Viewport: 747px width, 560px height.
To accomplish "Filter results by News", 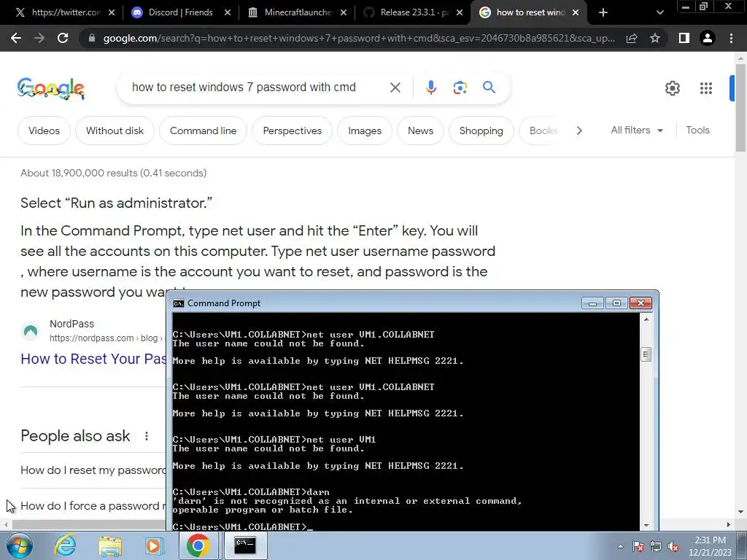I will (x=420, y=131).
